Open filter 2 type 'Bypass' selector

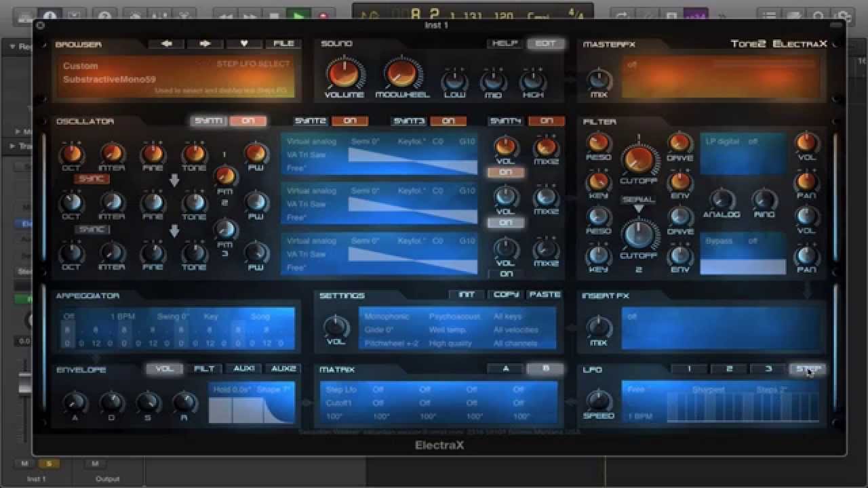click(x=719, y=241)
